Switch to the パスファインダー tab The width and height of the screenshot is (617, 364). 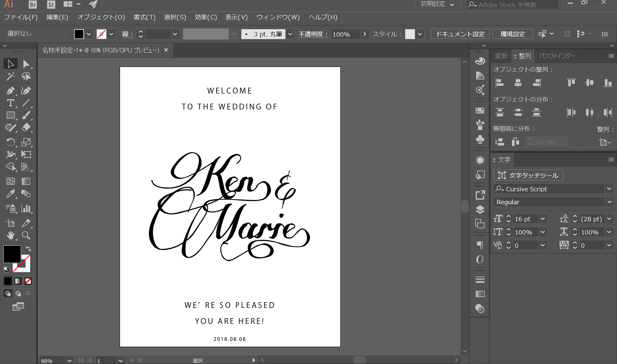[557, 56]
